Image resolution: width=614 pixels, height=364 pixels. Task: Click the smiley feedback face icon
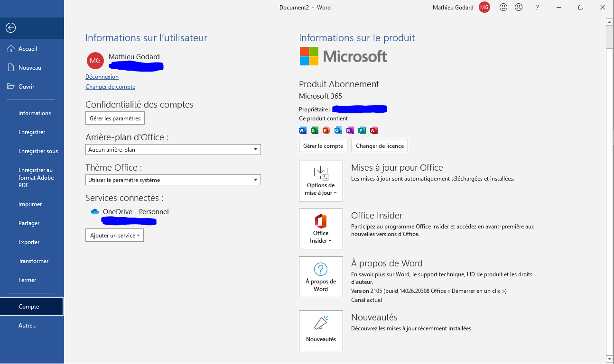pyautogui.click(x=503, y=7)
